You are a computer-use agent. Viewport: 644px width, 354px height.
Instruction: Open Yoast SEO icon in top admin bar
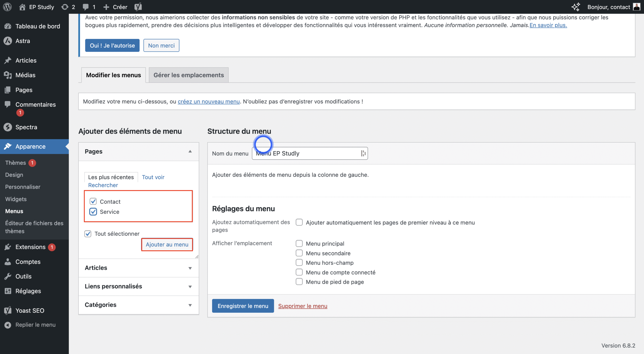(138, 7)
